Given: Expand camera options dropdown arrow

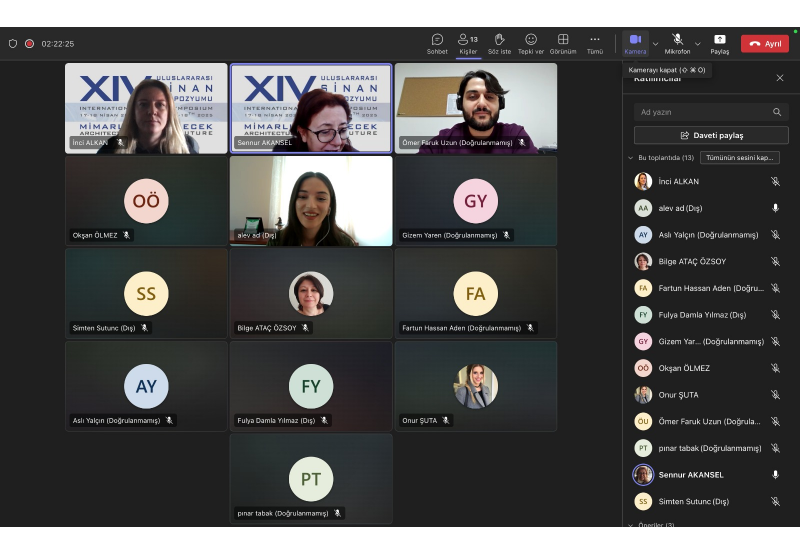Looking at the screenshot, I should pyautogui.click(x=656, y=44).
